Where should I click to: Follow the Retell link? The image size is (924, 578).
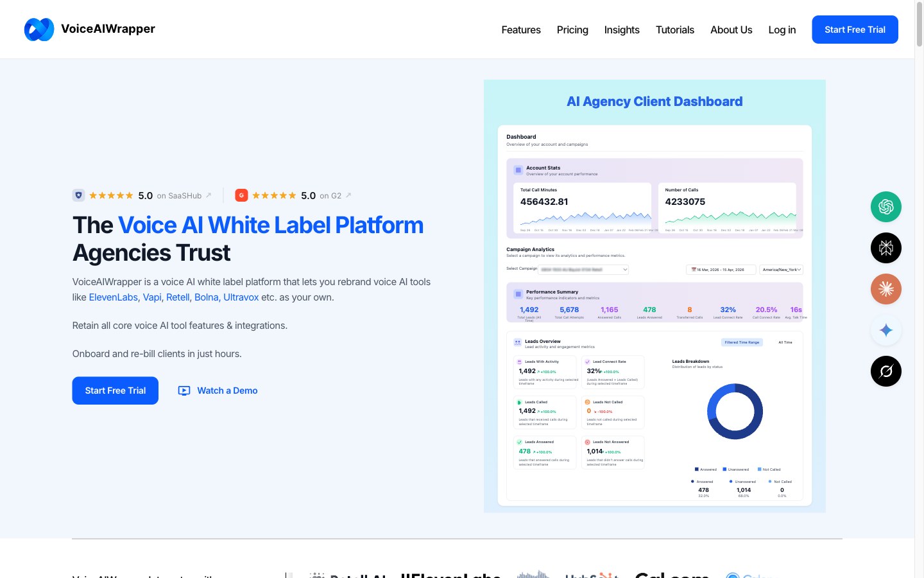point(178,297)
